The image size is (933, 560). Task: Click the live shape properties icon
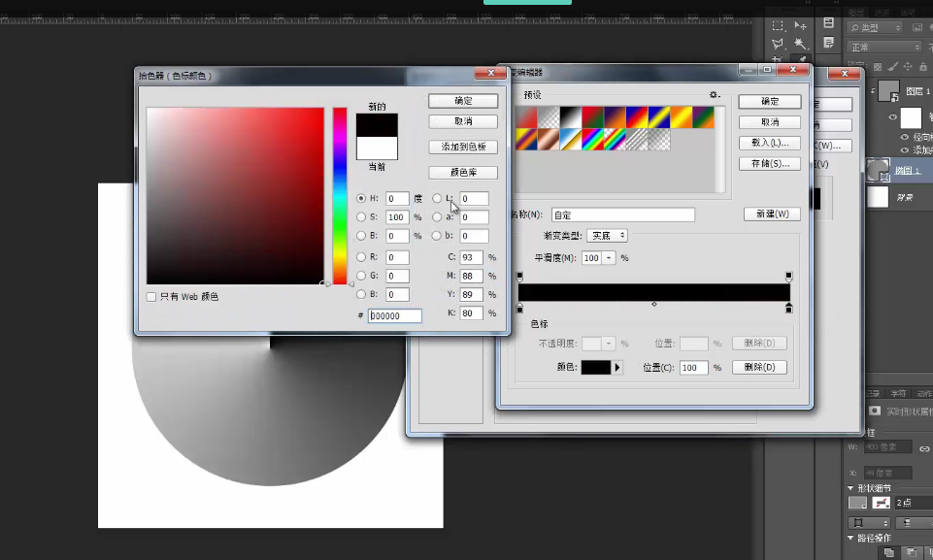[875, 412]
